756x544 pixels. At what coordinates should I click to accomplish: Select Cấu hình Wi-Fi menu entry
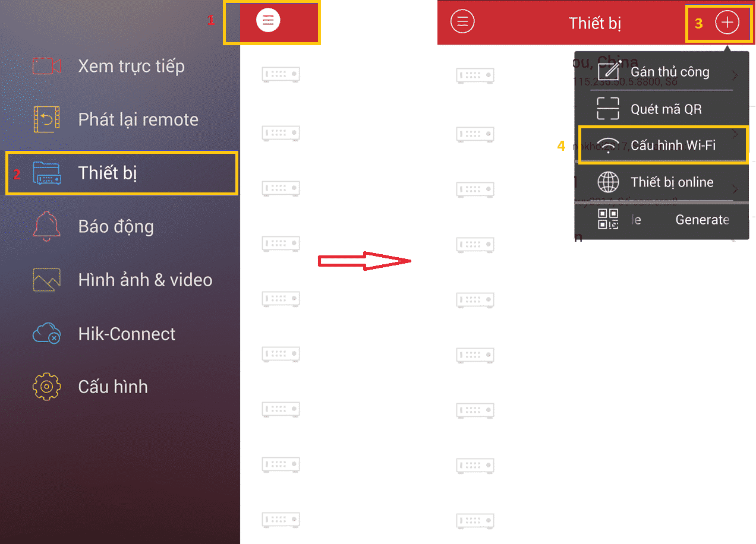(x=663, y=145)
